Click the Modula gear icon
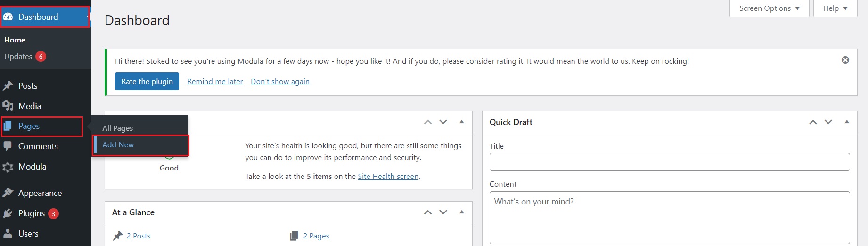 tap(8, 167)
